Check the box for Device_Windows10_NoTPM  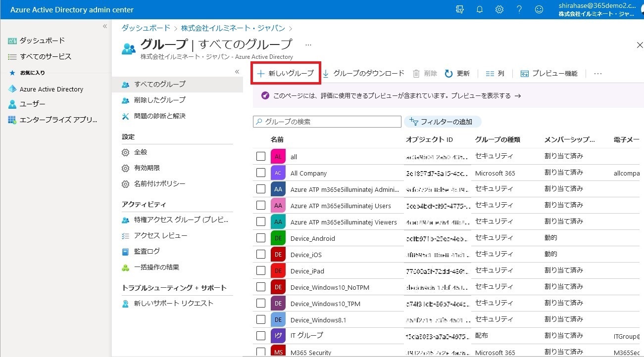click(x=261, y=287)
